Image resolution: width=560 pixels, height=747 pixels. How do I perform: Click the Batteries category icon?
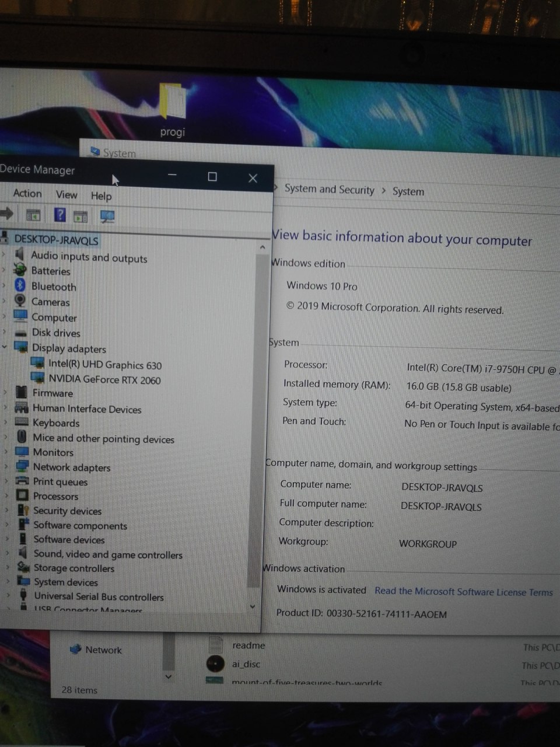(20, 270)
